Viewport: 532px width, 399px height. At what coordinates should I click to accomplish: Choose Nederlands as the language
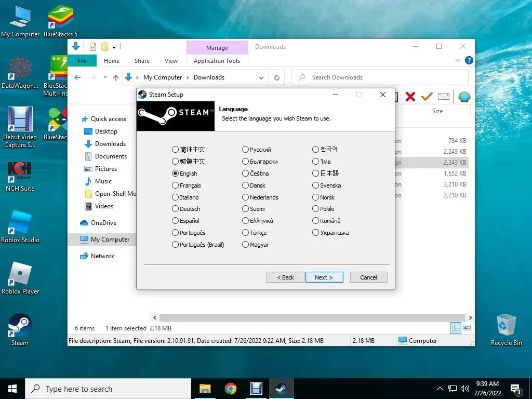tap(260, 197)
